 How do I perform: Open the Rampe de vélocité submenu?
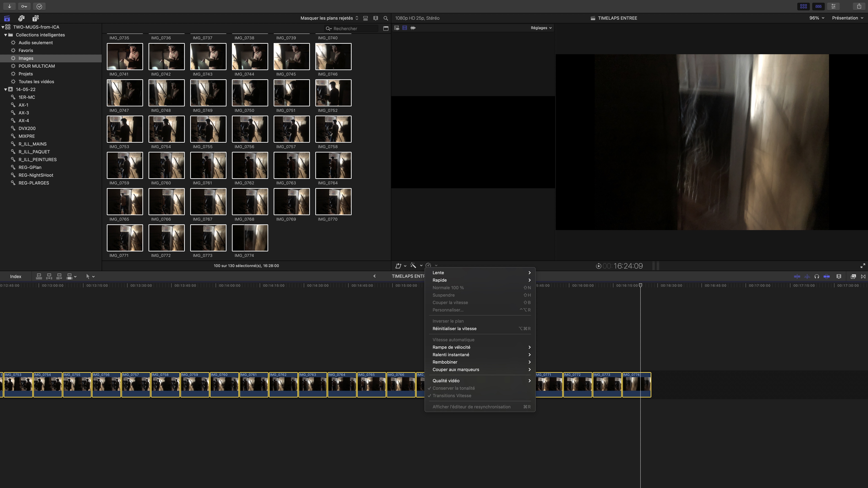tap(451, 347)
